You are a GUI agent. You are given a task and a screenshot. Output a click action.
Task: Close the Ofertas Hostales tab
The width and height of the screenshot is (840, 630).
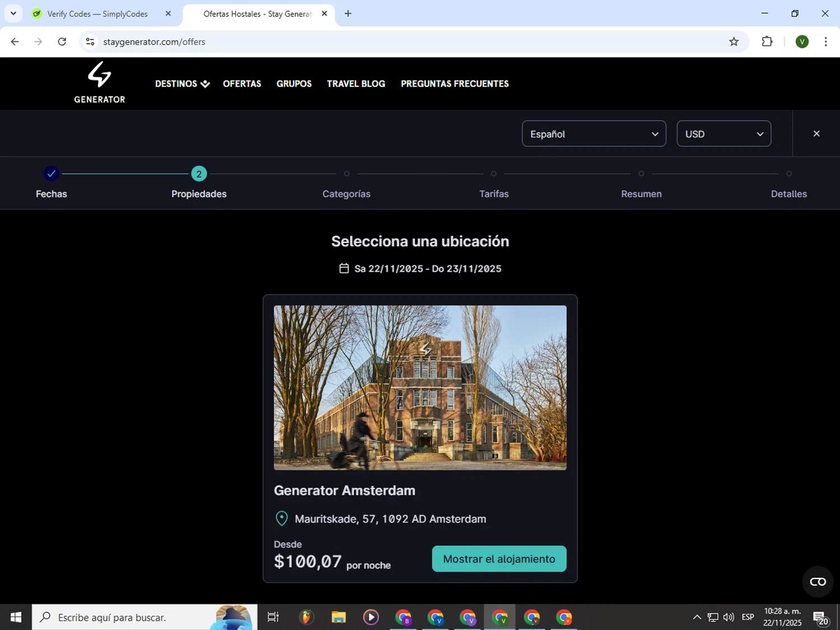tap(324, 13)
